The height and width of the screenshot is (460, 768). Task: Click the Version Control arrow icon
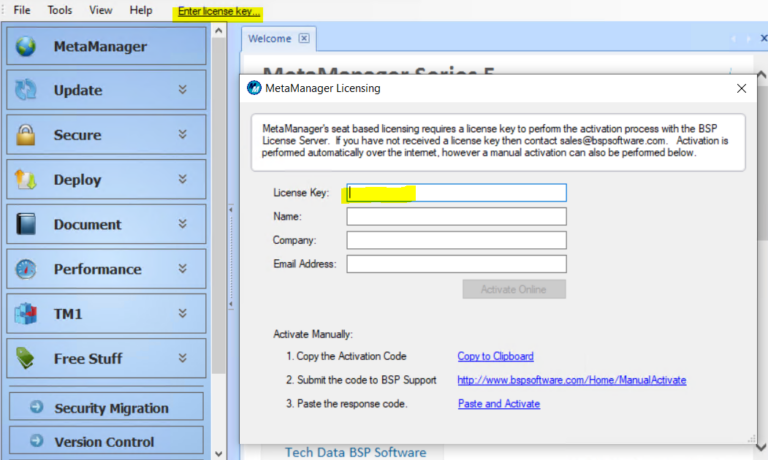36,440
